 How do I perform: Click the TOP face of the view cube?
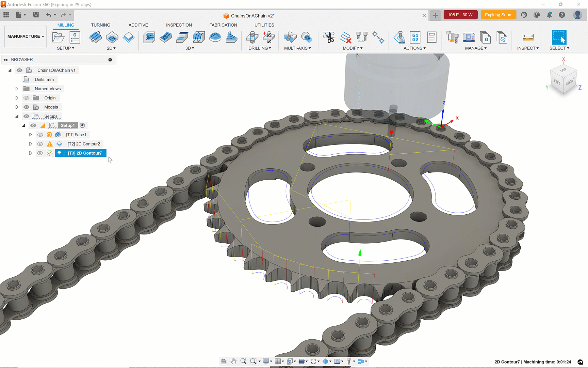coord(563,70)
